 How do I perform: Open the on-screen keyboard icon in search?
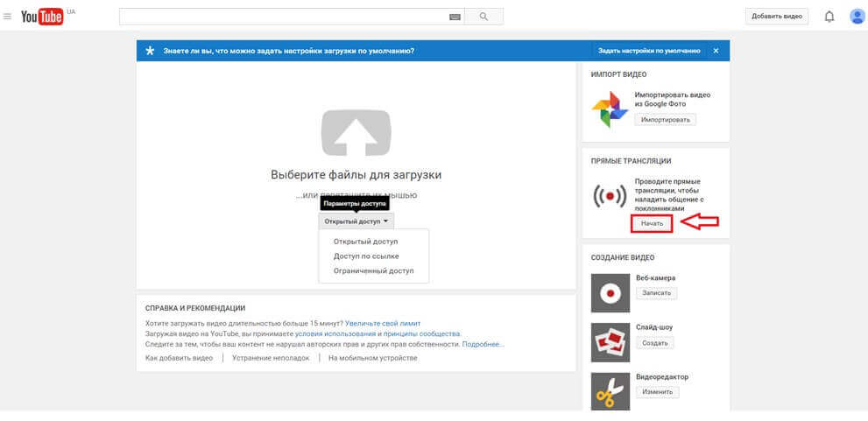455,17
